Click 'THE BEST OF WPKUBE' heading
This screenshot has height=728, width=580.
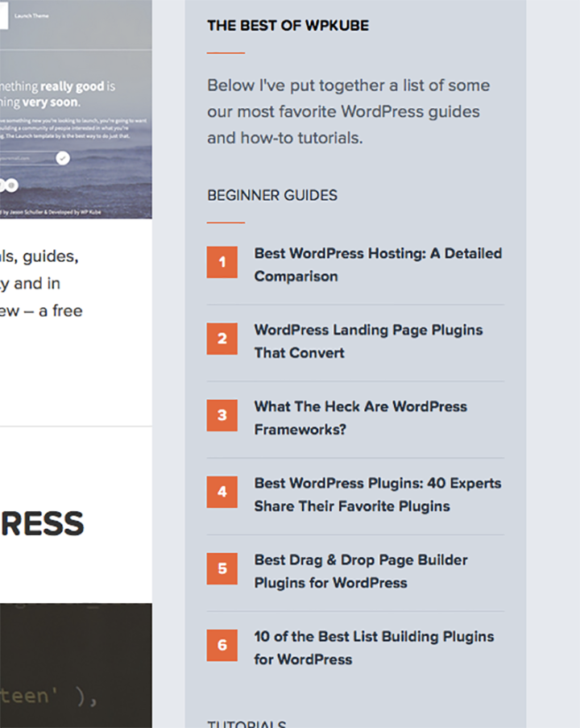tap(288, 26)
